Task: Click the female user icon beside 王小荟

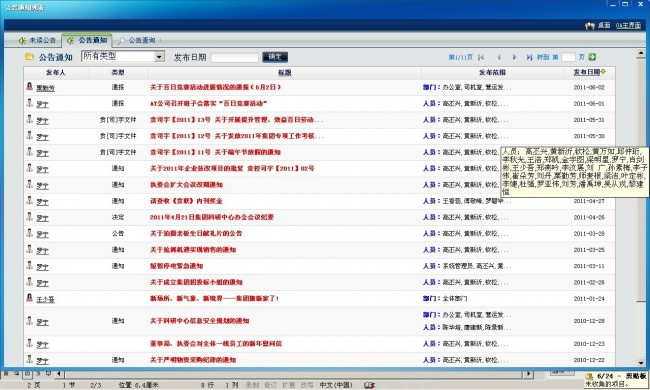Action: [x=29, y=297]
